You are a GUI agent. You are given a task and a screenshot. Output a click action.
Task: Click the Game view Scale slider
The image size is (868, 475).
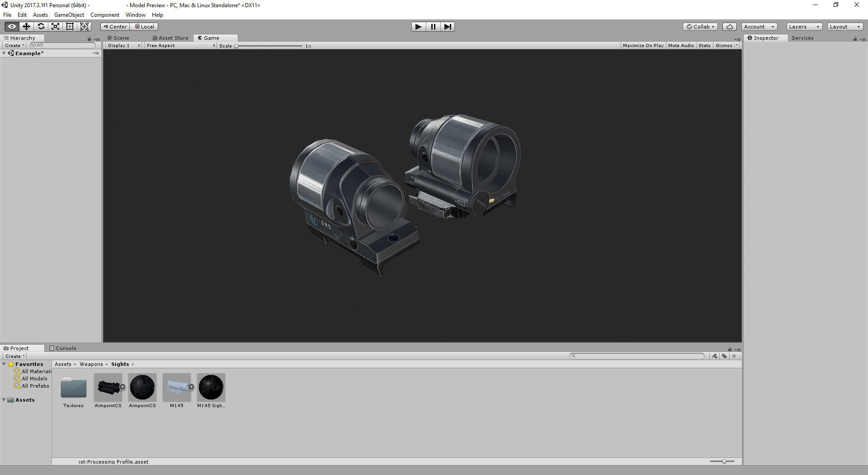[269, 46]
